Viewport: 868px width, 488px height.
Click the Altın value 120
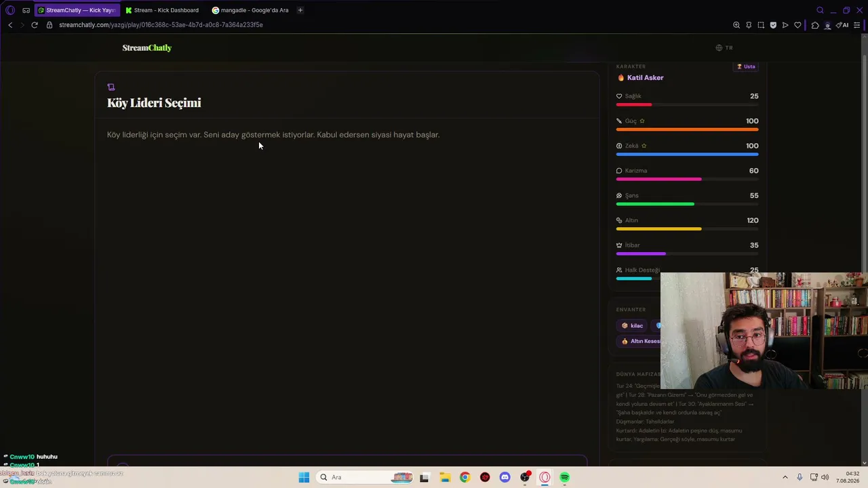(752, 220)
